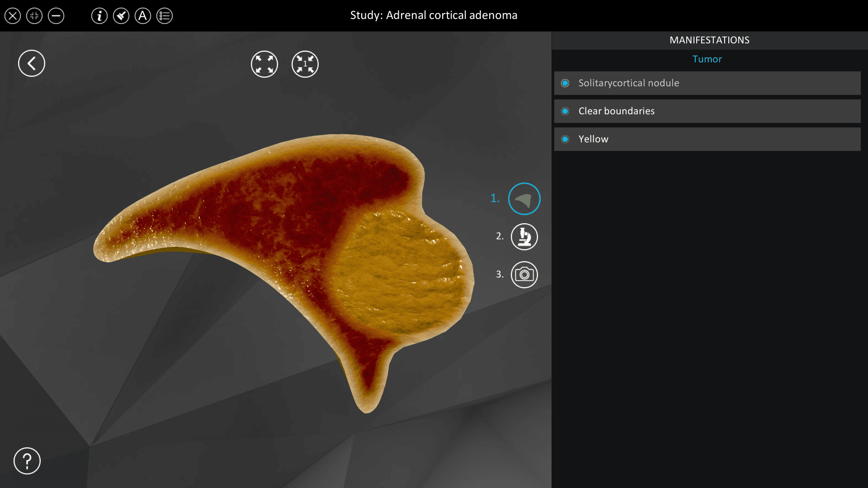Screen dimensions: 868x488
Task: Open the microscope view icon
Action: pos(524,237)
